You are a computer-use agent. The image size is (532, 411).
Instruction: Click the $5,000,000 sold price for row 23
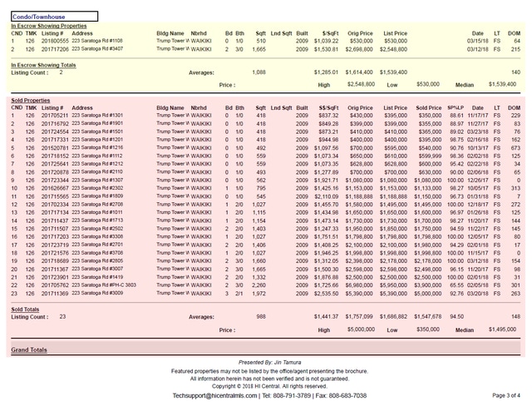(x=428, y=292)
